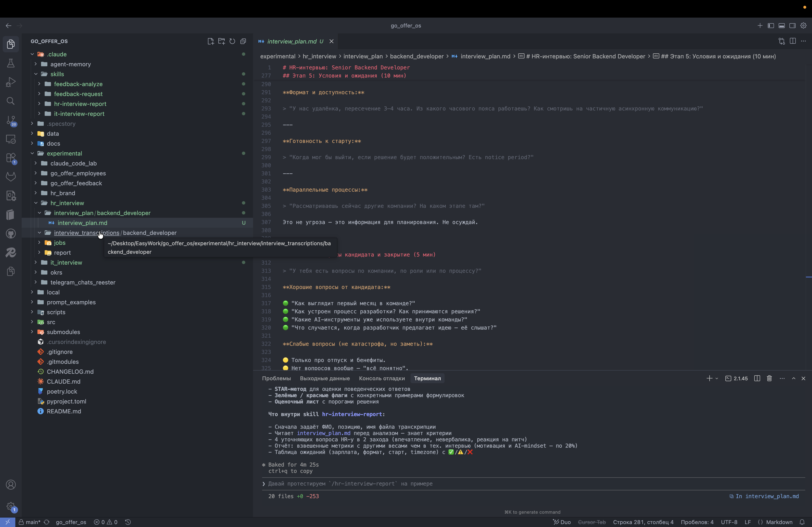
Task: Kill terminal with trash icon
Action: (769, 378)
